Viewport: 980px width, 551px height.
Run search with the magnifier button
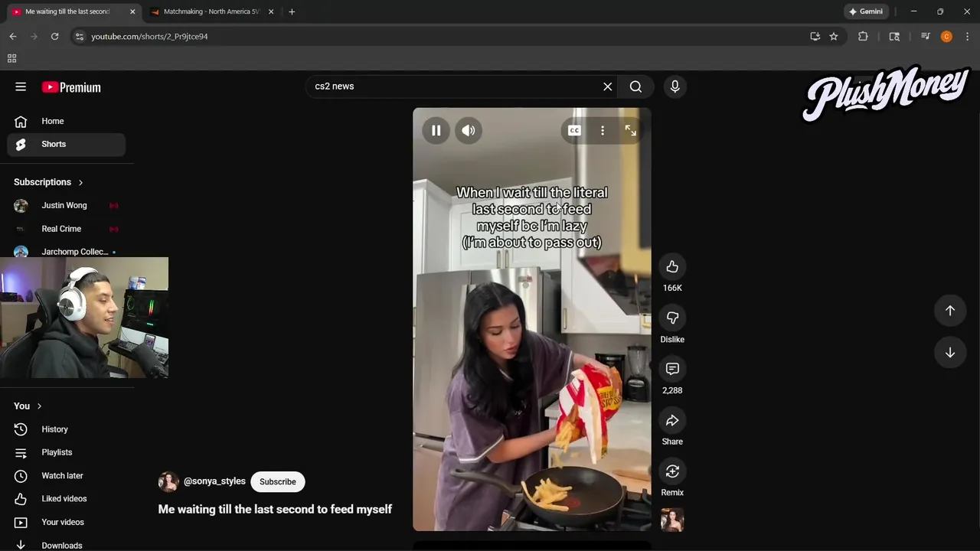pyautogui.click(x=635, y=86)
